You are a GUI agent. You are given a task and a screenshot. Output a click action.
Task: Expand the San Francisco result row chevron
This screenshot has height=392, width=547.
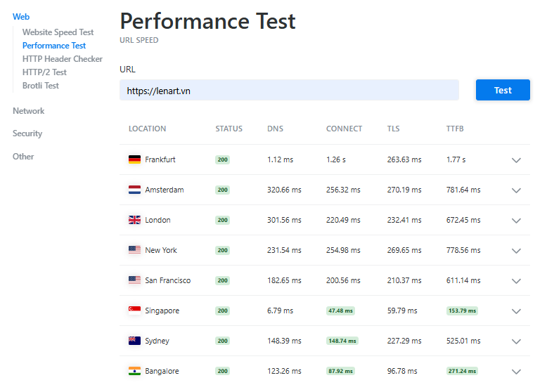pyautogui.click(x=516, y=281)
